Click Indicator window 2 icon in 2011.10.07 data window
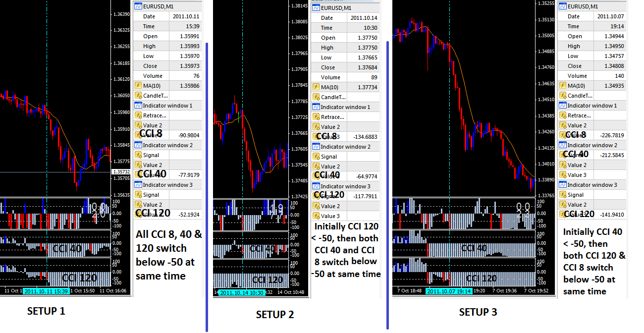The height and width of the screenshot is (333, 644). (562, 145)
